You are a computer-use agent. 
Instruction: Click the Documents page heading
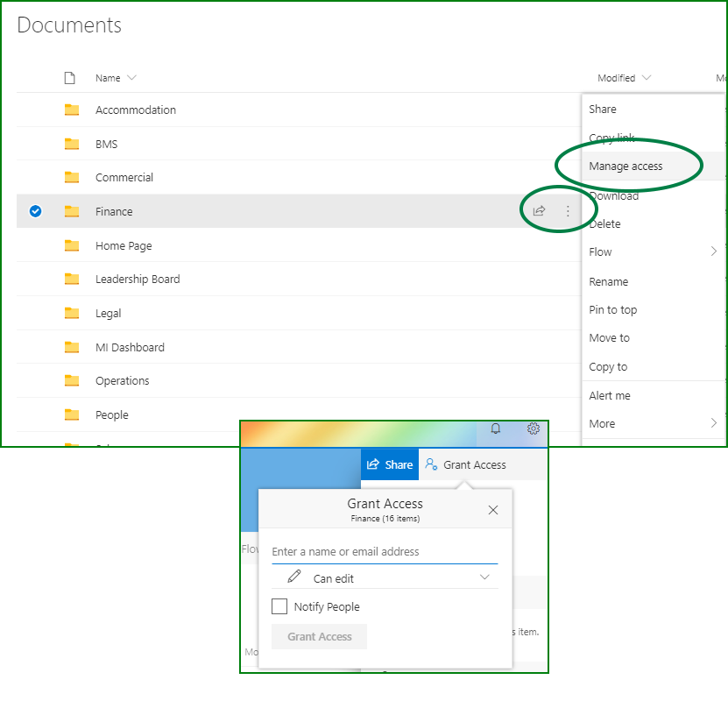click(69, 25)
